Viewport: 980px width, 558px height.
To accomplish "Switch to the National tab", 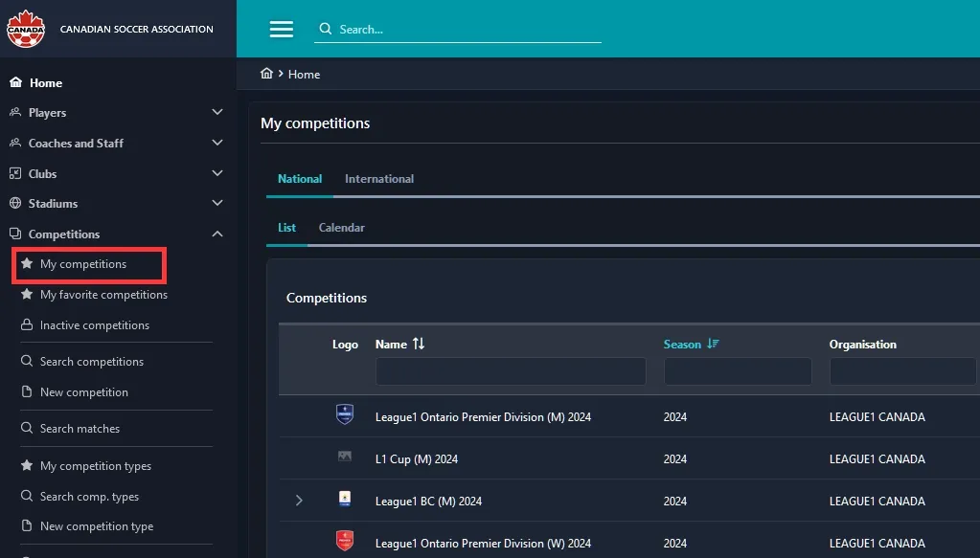I will [300, 179].
